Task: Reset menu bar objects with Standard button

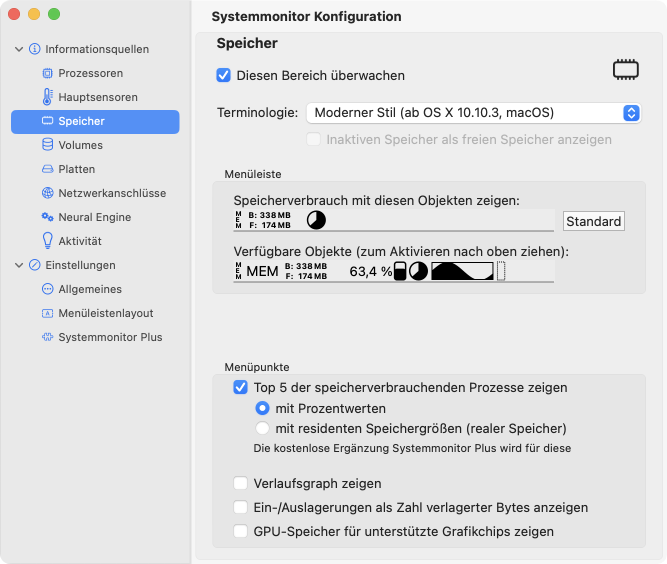Action: (593, 221)
